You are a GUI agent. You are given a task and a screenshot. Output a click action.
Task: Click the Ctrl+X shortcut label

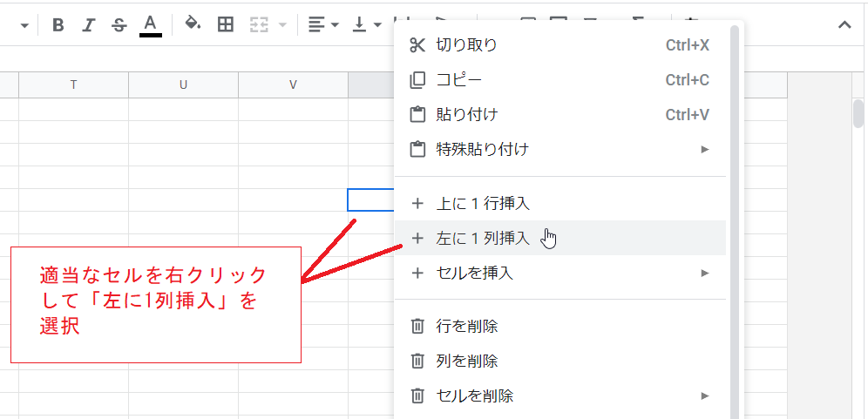click(688, 45)
